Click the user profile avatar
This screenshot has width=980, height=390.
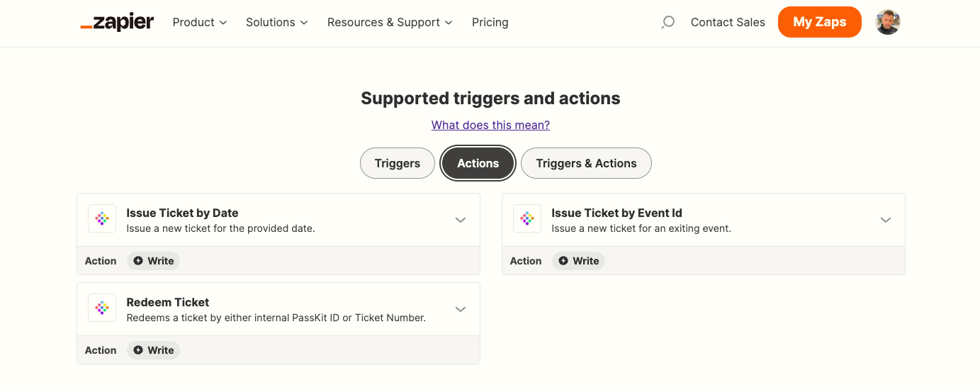coord(887,22)
